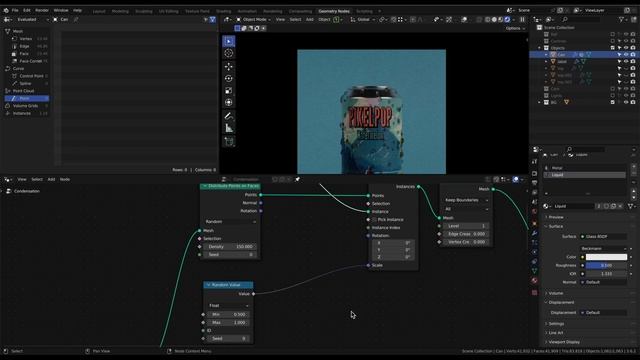Expand the Settings panel in material properties
Screen dimensions: 640x360
[556, 324]
